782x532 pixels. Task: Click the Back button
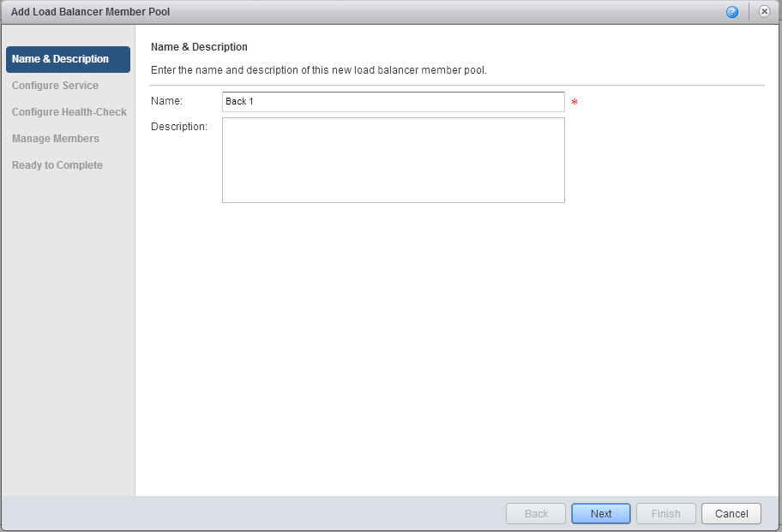[535, 513]
